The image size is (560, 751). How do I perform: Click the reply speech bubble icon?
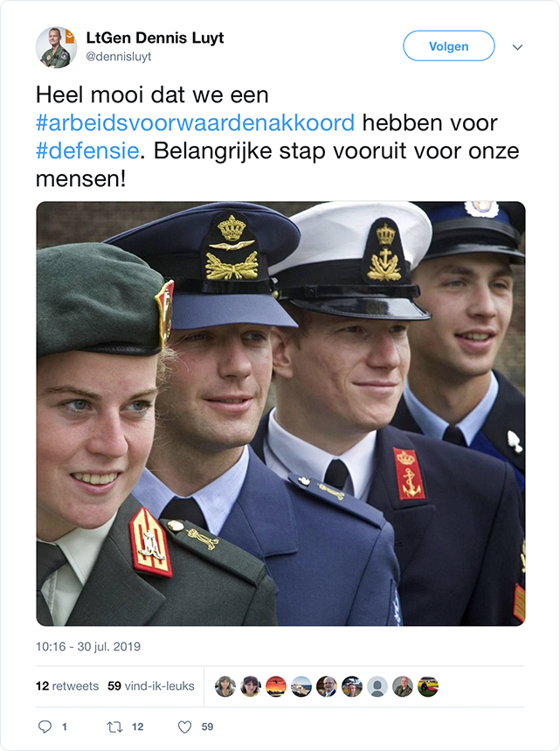pos(45,727)
